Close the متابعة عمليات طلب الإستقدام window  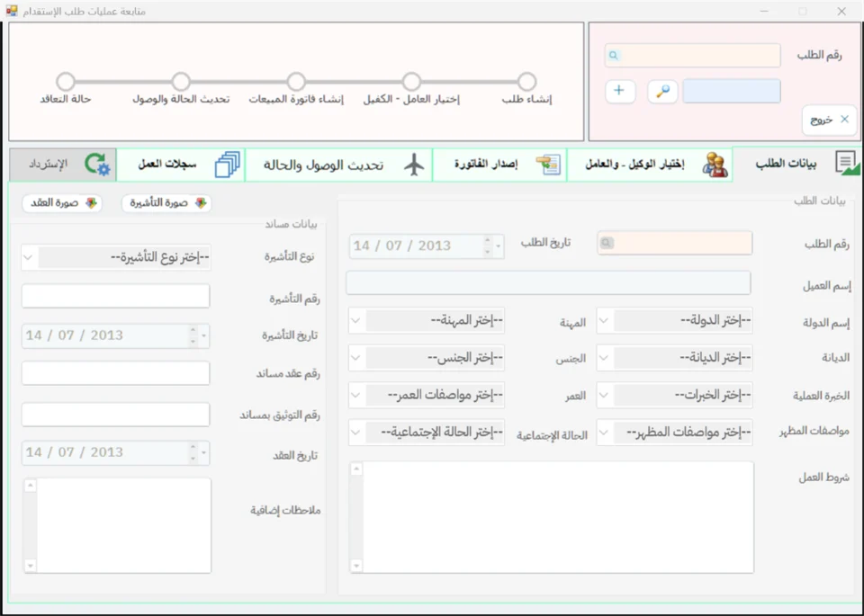[x=841, y=11]
